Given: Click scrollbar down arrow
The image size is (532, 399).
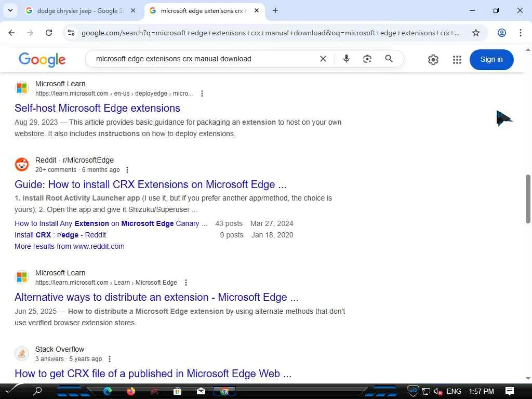Looking at the screenshot, I should [528, 378].
